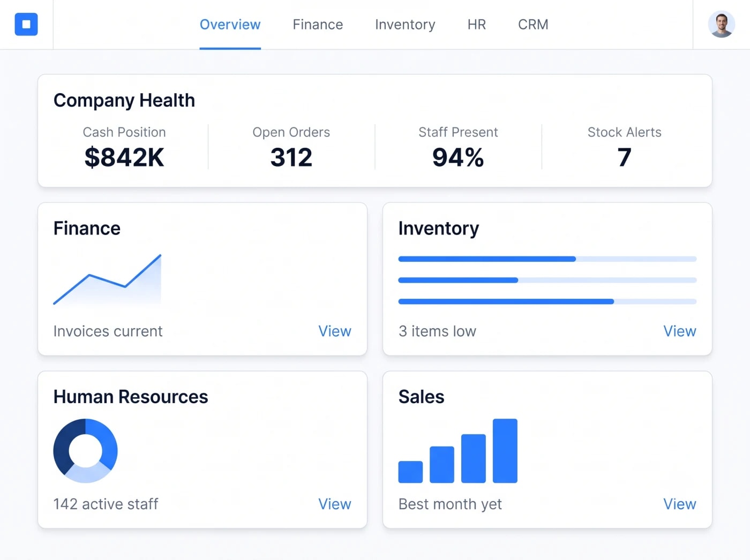This screenshot has width=750, height=560.
Task: Open the CRM tab
Action: (x=533, y=25)
